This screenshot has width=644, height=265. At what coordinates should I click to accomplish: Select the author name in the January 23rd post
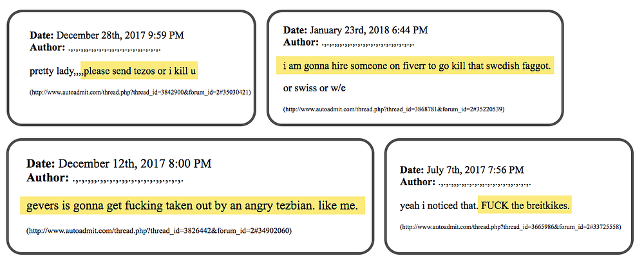tap(368, 43)
